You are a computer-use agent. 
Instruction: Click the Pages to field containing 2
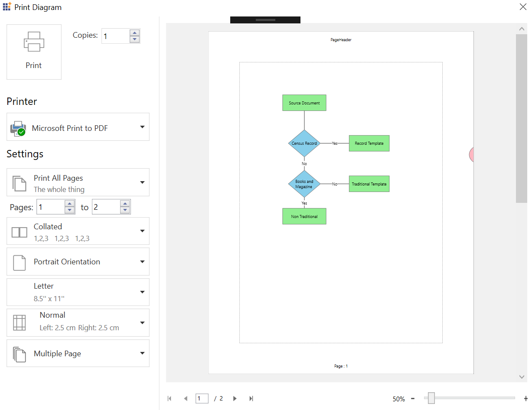(x=106, y=207)
